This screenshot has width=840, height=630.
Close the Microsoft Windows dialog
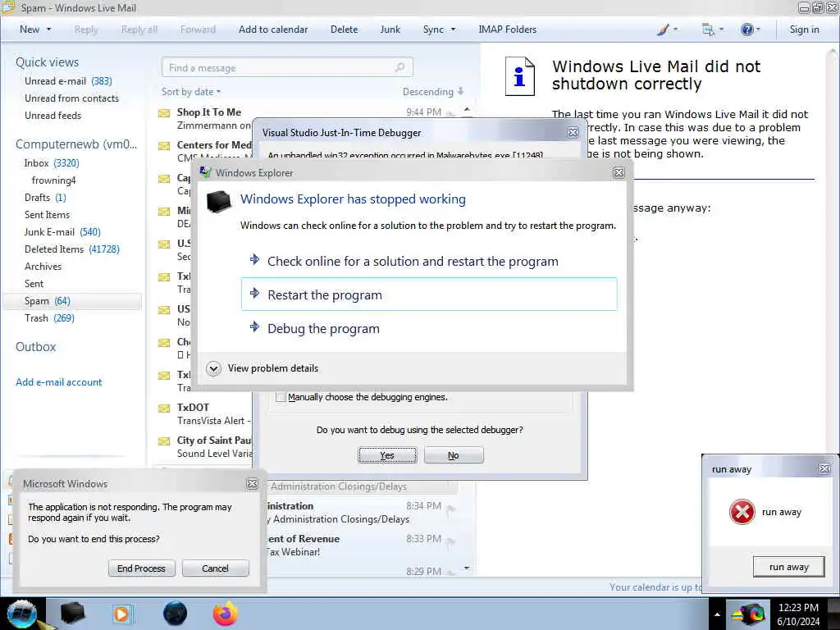point(253,484)
